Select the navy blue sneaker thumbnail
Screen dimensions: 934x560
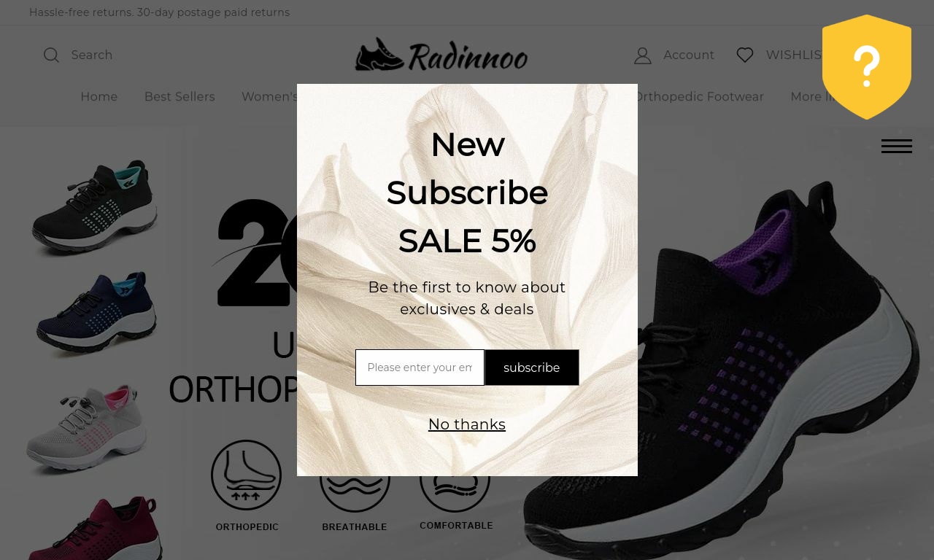point(96,314)
